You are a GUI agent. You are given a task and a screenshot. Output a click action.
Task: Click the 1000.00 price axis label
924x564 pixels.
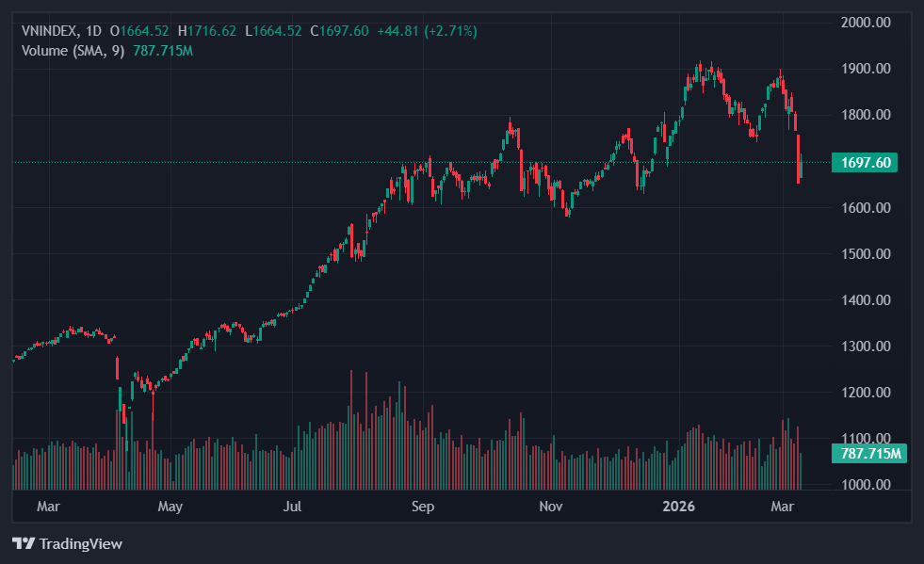click(x=865, y=485)
